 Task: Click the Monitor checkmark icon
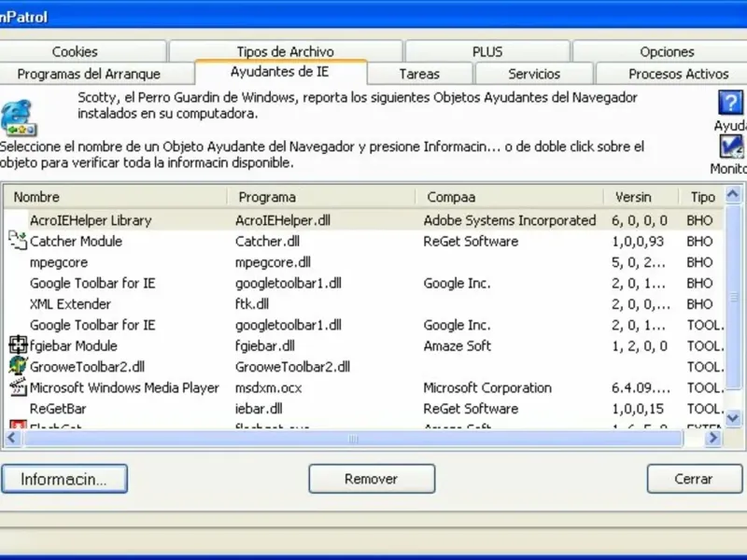click(x=731, y=147)
